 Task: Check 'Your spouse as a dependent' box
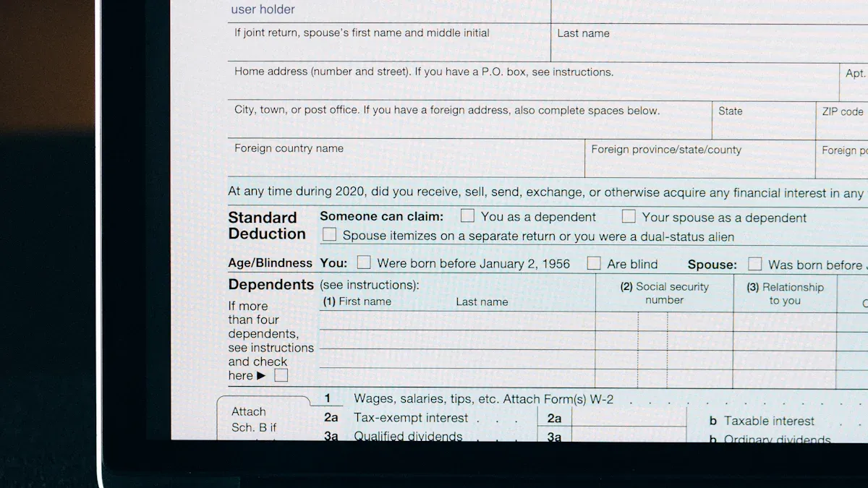[x=629, y=217]
